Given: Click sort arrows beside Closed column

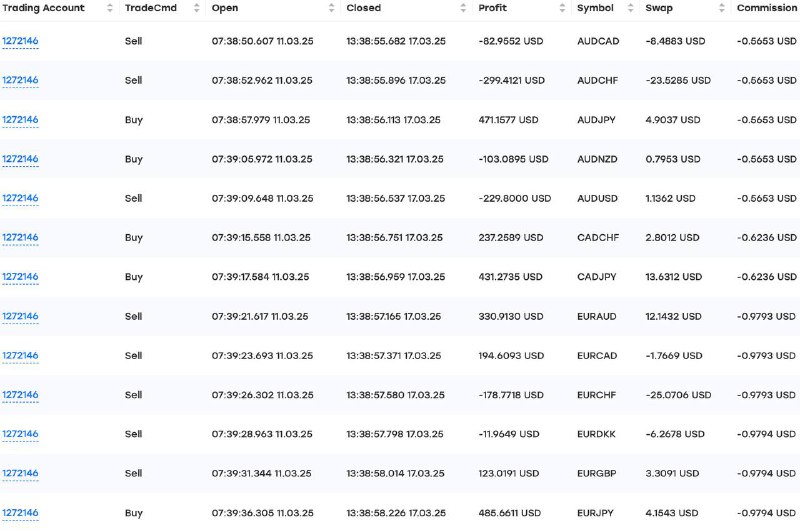Looking at the screenshot, I should [x=463, y=8].
